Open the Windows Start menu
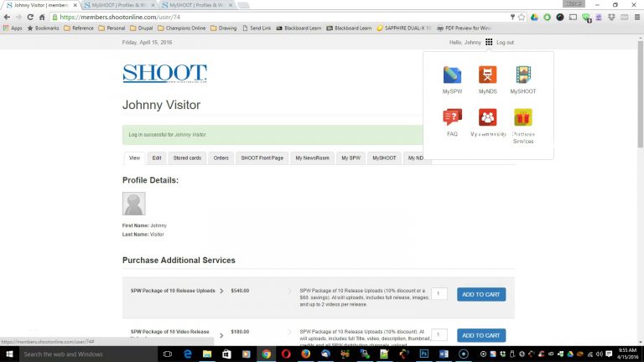The image size is (644, 362). click(x=9, y=354)
